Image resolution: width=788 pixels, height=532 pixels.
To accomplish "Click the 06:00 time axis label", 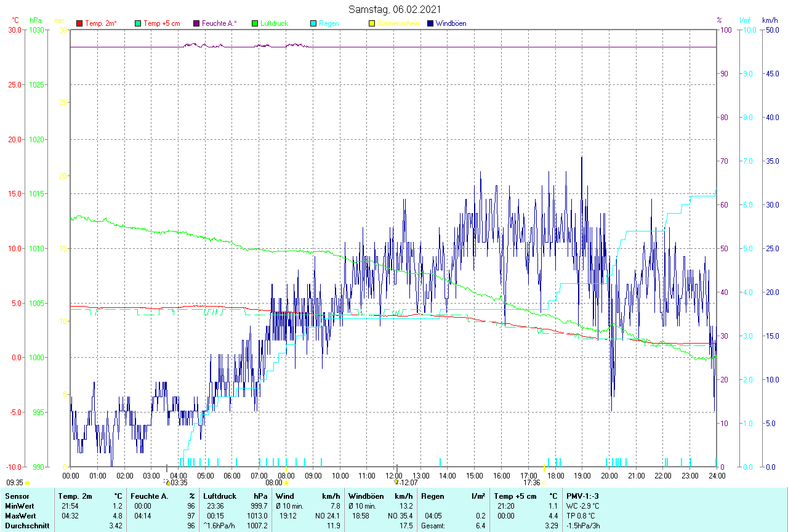I will tap(232, 475).
